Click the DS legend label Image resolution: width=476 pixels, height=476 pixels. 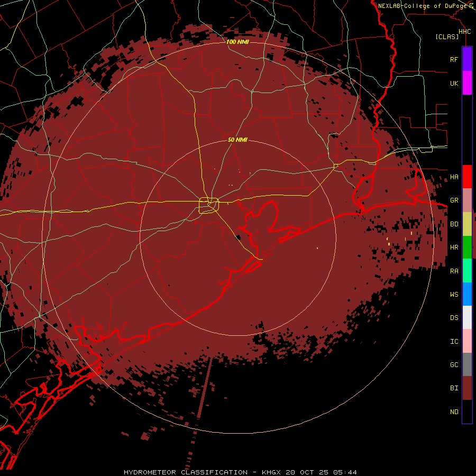(454, 318)
